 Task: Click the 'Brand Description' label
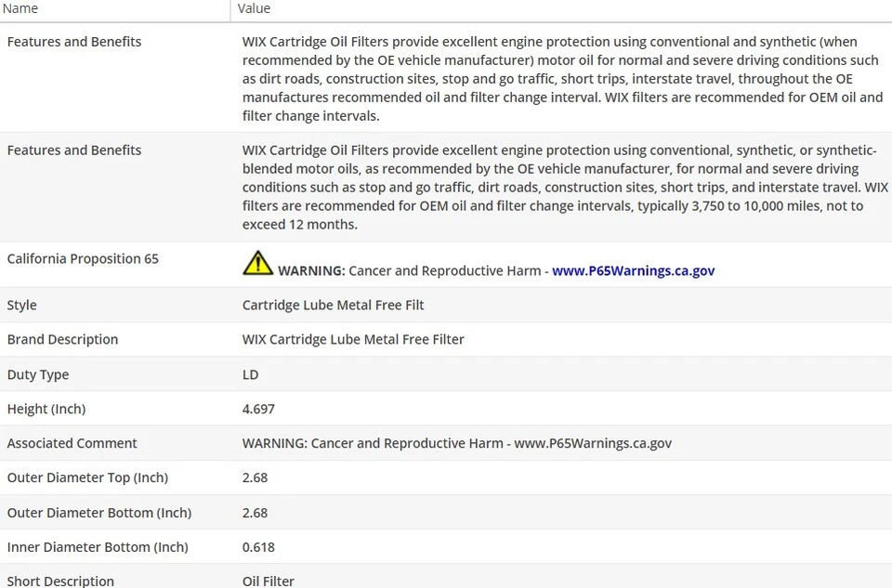click(x=62, y=339)
